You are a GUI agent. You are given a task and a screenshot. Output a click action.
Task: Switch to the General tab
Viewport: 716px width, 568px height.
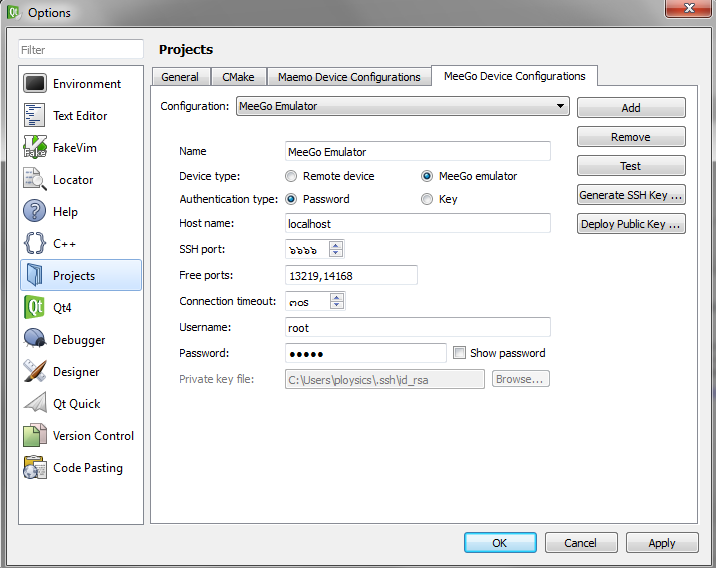180,77
